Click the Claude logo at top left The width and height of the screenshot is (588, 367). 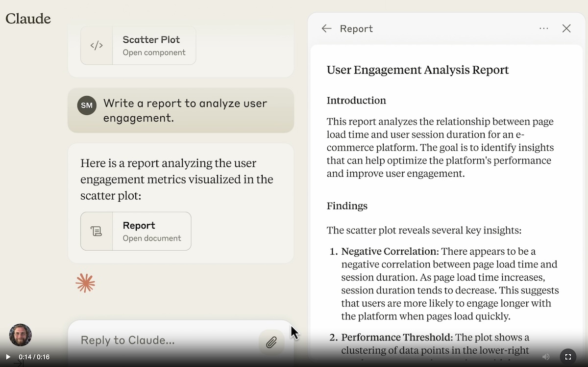[28, 19]
